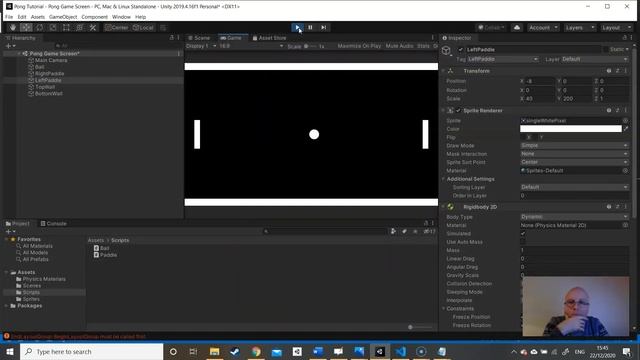Image resolution: width=640 pixels, height=360 pixels.
Task: Open the Body Type dropdown
Action: (574, 217)
